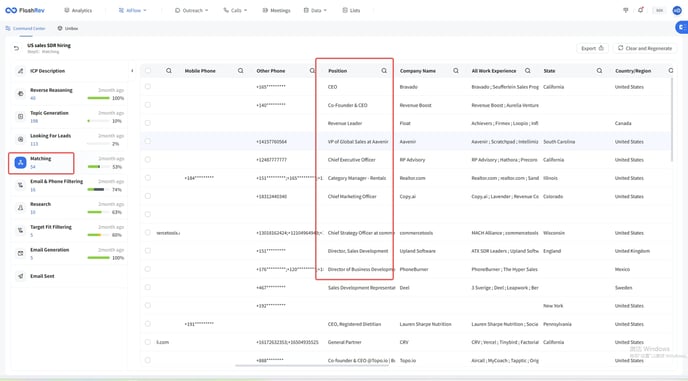
Task: Click the FlashRev logo
Action: pos(25,10)
